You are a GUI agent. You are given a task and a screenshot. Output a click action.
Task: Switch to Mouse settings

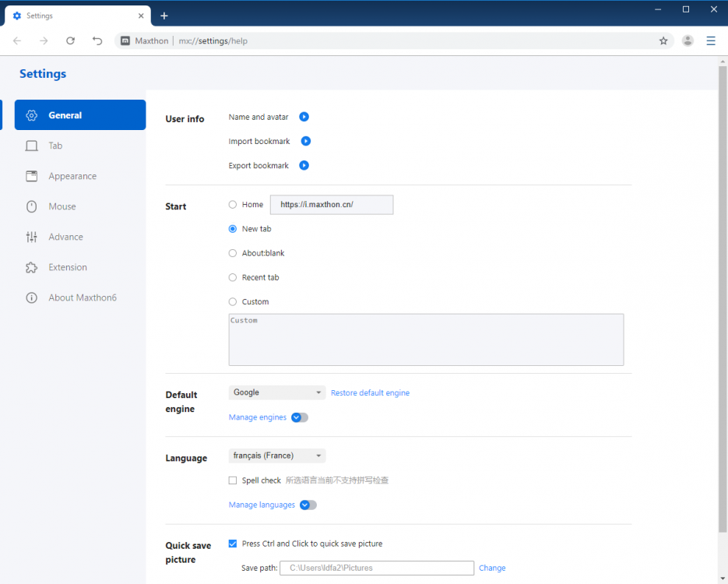[63, 206]
